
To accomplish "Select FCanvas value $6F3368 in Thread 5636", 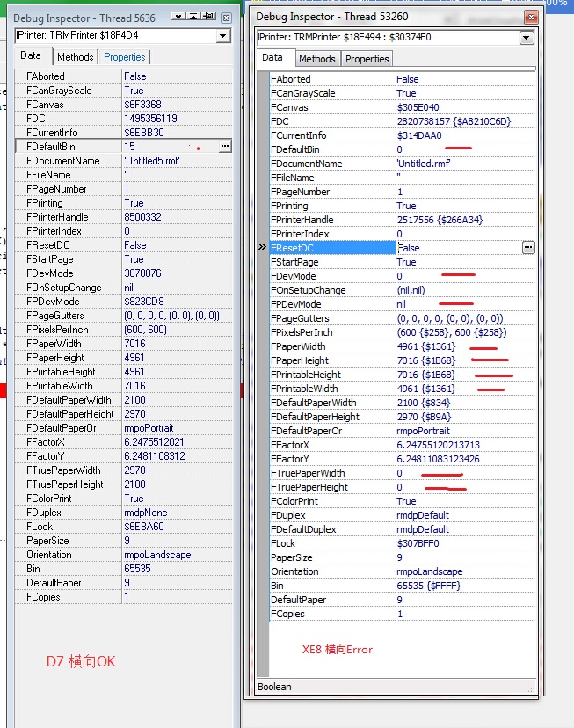I will tap(142, 105).
